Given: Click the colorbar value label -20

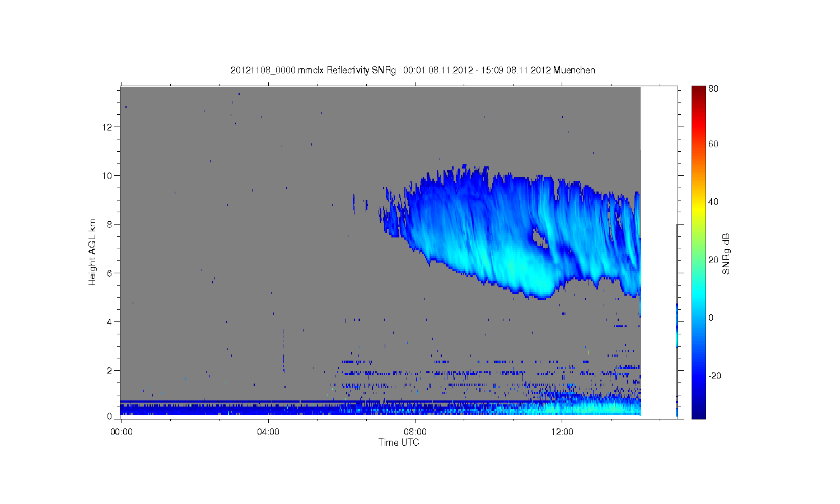Looking at the screenshot, I should tap(715, 376).
